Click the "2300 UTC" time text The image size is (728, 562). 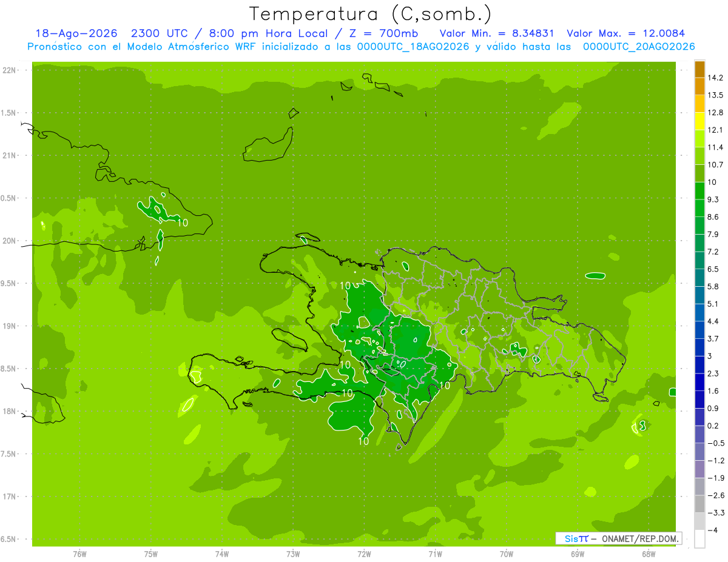[160, 33]
